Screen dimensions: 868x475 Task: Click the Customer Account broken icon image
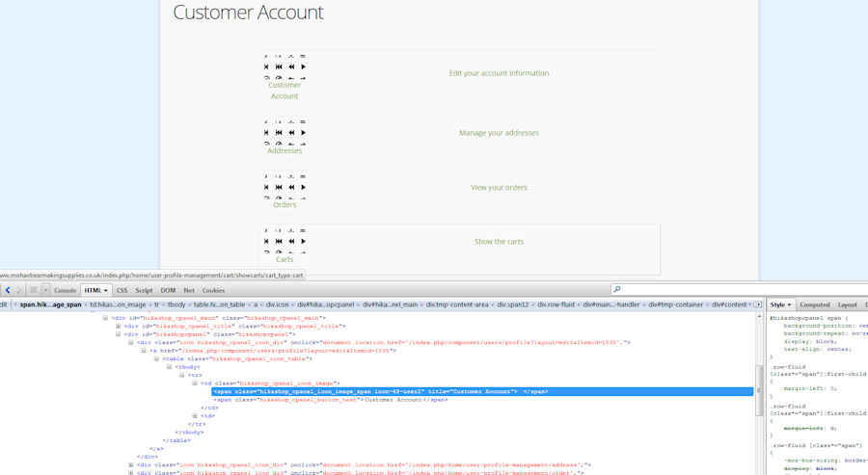click(x=285, y=66)
